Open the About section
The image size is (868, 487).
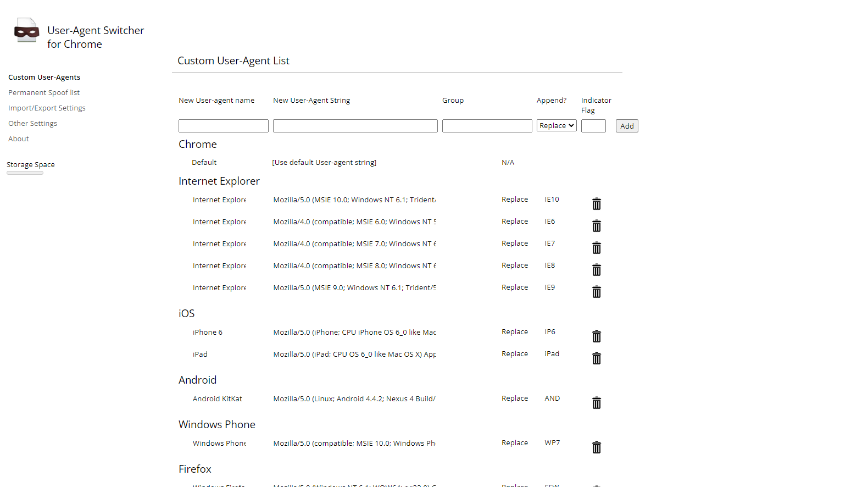19,139
